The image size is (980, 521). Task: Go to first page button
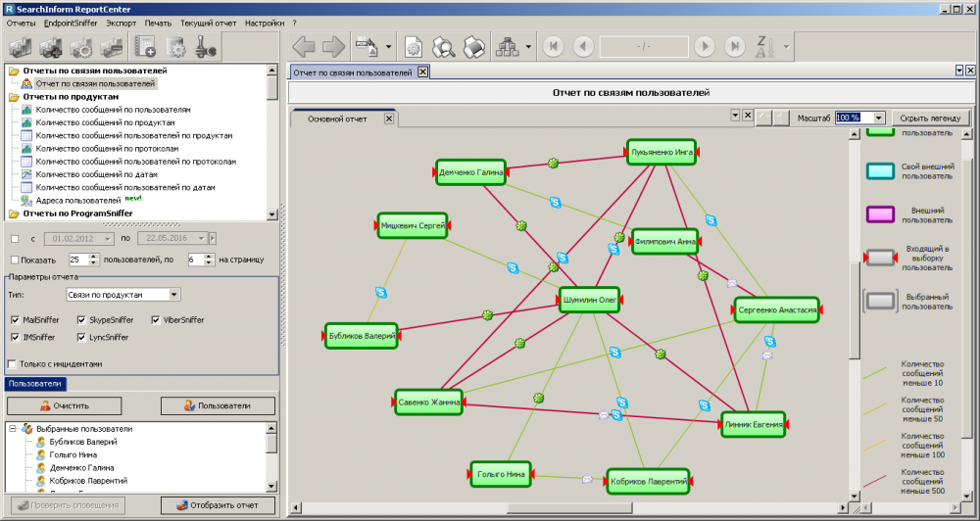coord(553,47)
